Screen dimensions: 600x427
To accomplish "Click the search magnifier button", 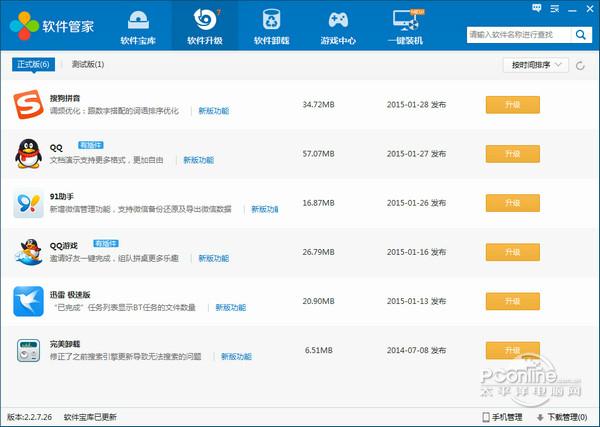I will click(581, 35).
